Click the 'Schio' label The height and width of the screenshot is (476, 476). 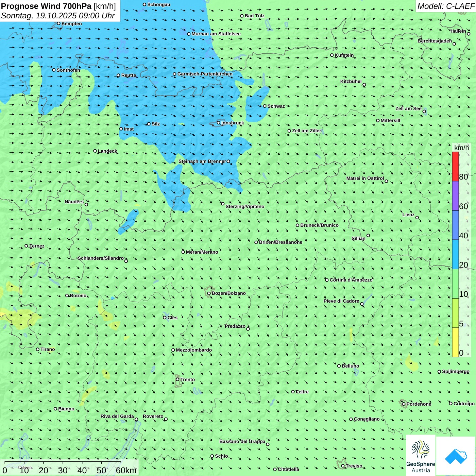(221, 456)
